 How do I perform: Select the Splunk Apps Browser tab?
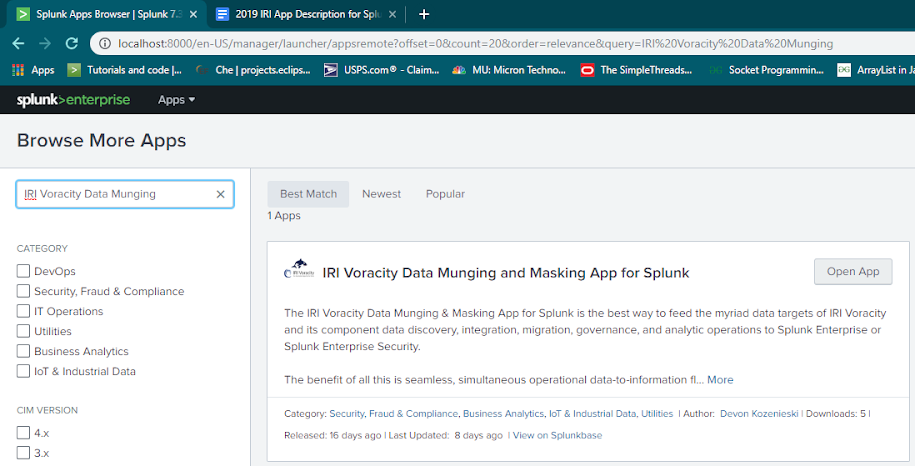click(x=106, y=14)
